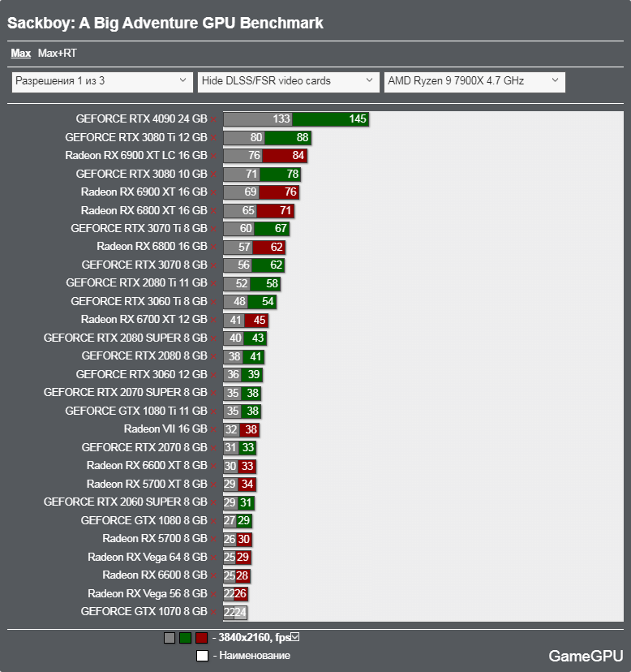Toggle the 3840x2160 fps checkbox
Image resolution: width=631 pixels, height=672 pixels.
pos(295,637)
